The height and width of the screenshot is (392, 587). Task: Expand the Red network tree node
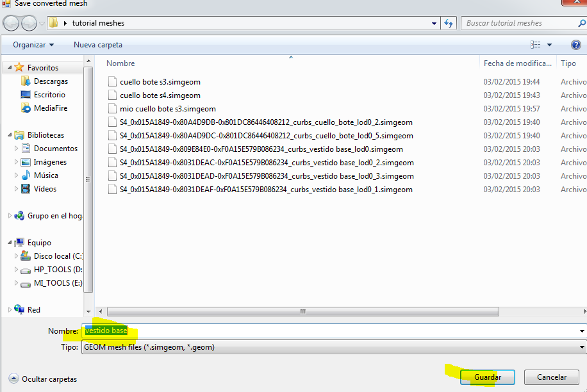[10, 310]
